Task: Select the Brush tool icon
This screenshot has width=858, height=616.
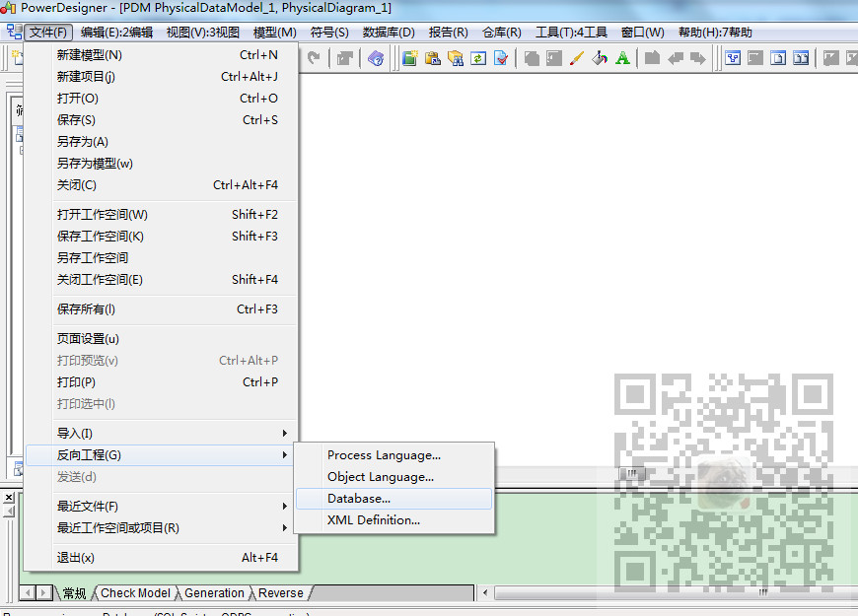Action: click(577, 59)
